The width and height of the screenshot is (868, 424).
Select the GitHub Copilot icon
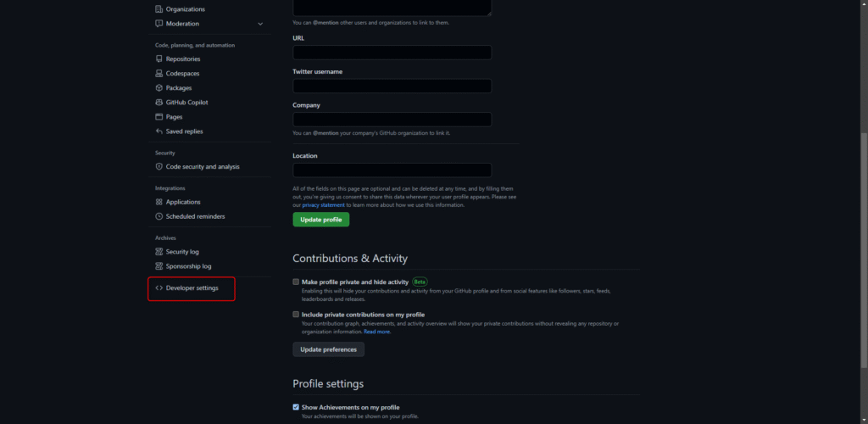159,103
